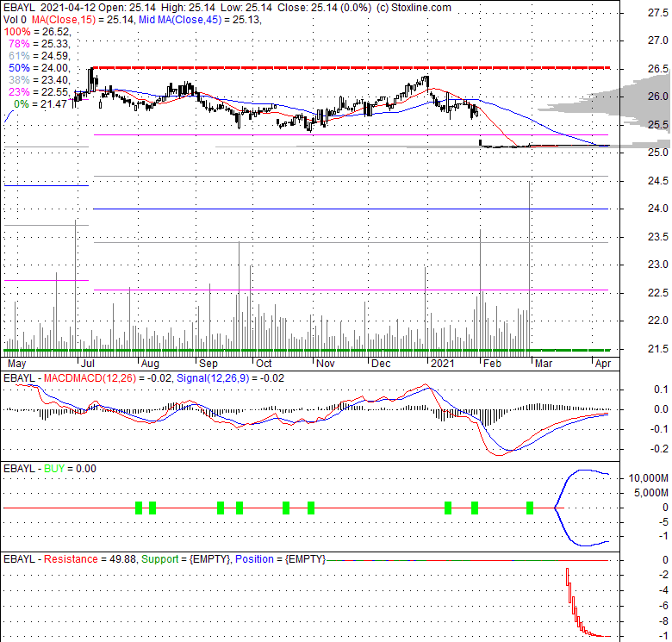The height and width of the screenshot is (642, 672).
Task: Click the 38% = 23.40 Fibonacci label
Action: 39,80
